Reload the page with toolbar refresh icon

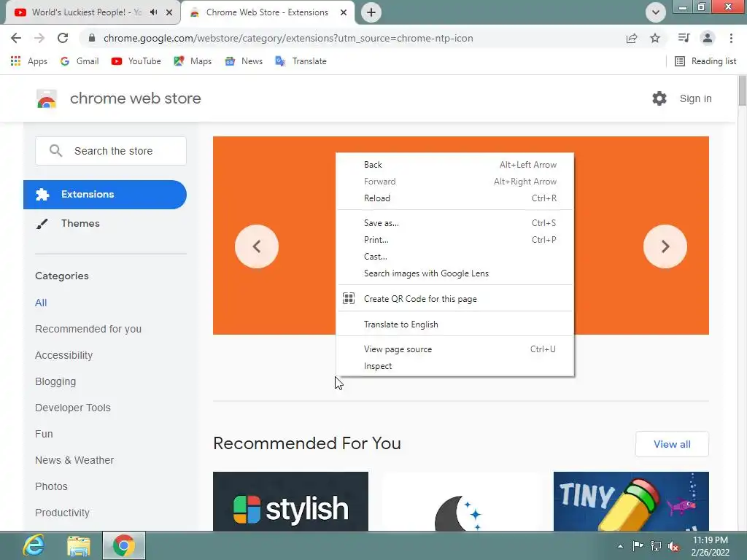(63, 38)
